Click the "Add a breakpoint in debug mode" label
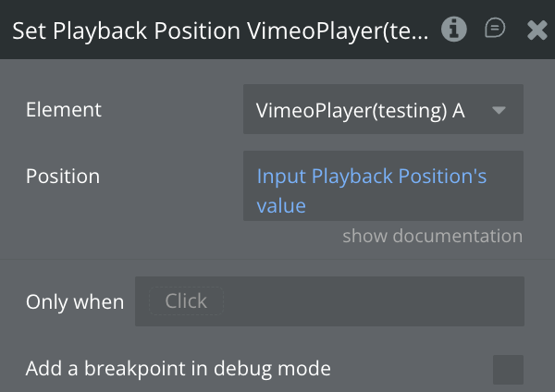This screenshot has height=392, width=555. click(x=178, y=369)
